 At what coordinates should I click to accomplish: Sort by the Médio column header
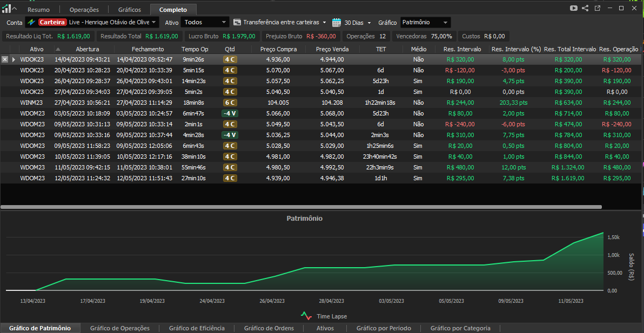coord(419,49)
